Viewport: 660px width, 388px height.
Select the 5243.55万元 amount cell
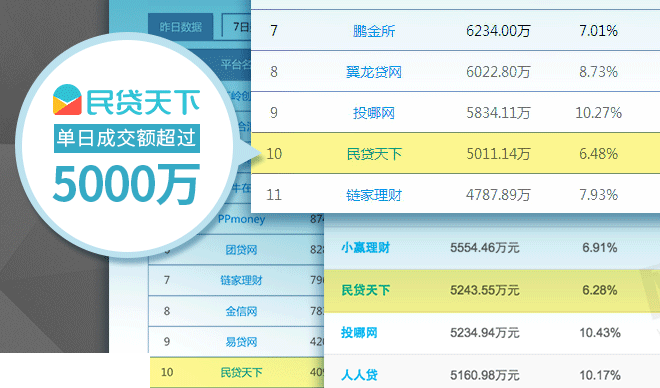(x=484, y=290)
